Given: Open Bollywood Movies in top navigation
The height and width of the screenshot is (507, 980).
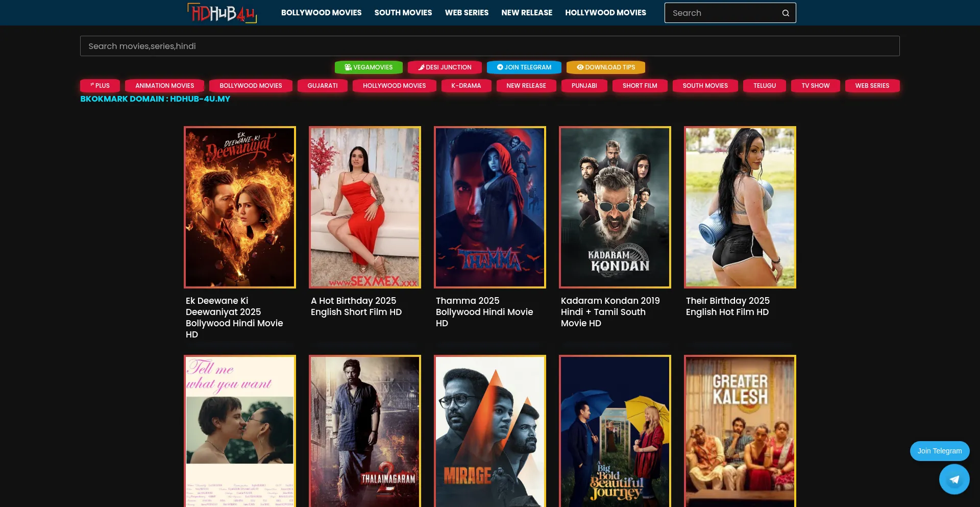Looking at the screenshot, I should point(321,13).
